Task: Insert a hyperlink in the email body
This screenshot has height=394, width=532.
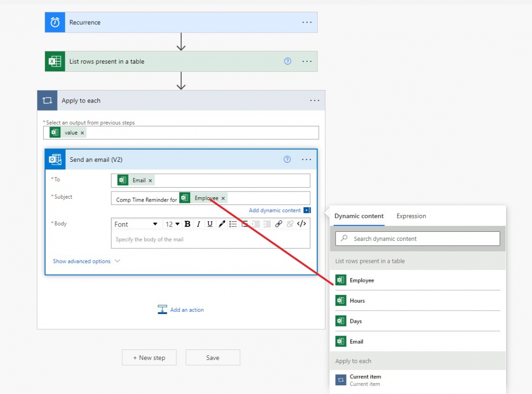Action: pos(278,224)
